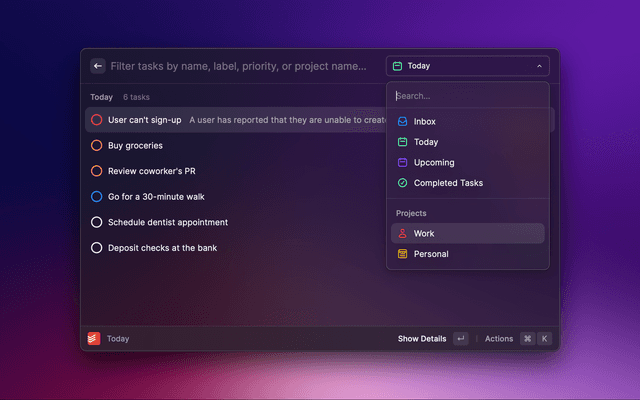Screen dimensions: 640x400
Task: Click the Work project person icon
Action: point(402,233)
